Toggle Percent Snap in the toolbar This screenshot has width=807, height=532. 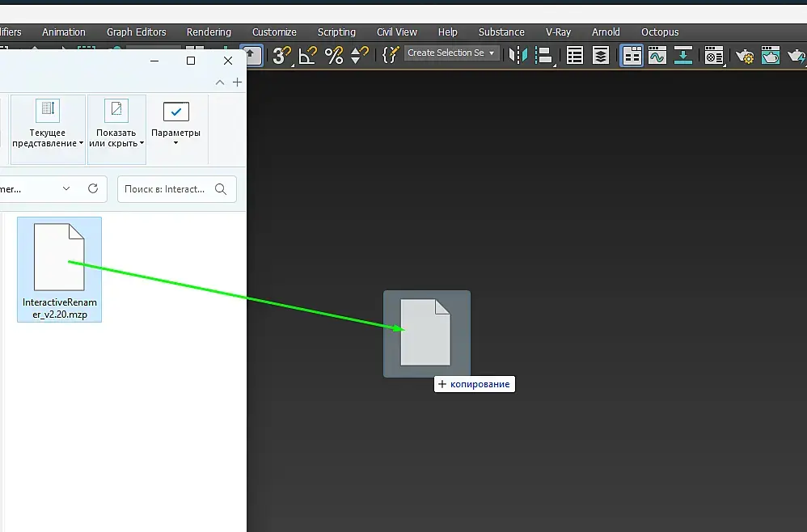coord(334,55)
